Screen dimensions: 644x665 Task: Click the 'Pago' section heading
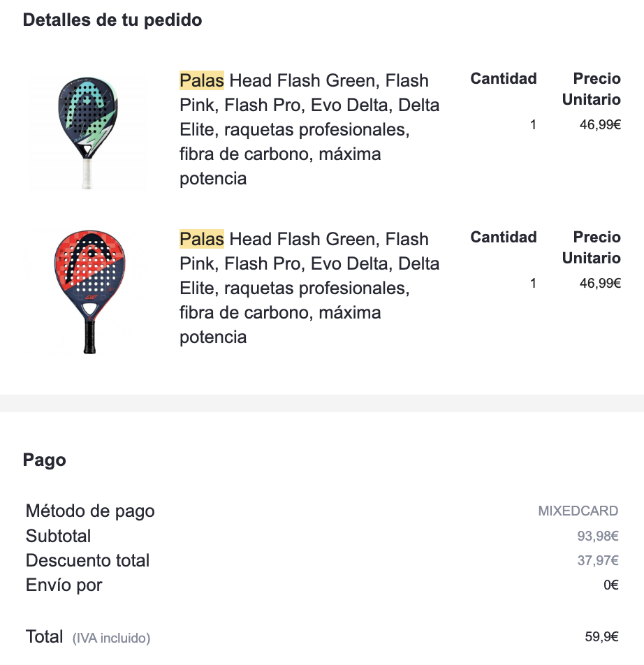[45, 460]
